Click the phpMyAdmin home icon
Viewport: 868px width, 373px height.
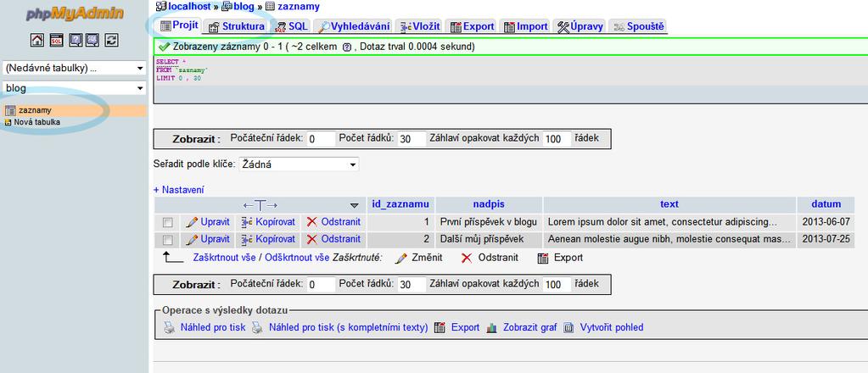(37, 39)
